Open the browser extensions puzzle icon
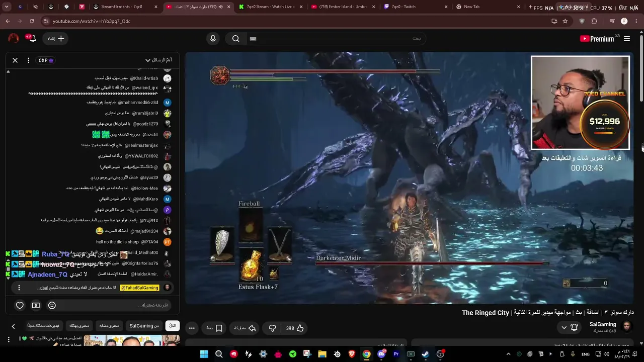This screenshot has height=362, width=644. (x=594, y=21)
